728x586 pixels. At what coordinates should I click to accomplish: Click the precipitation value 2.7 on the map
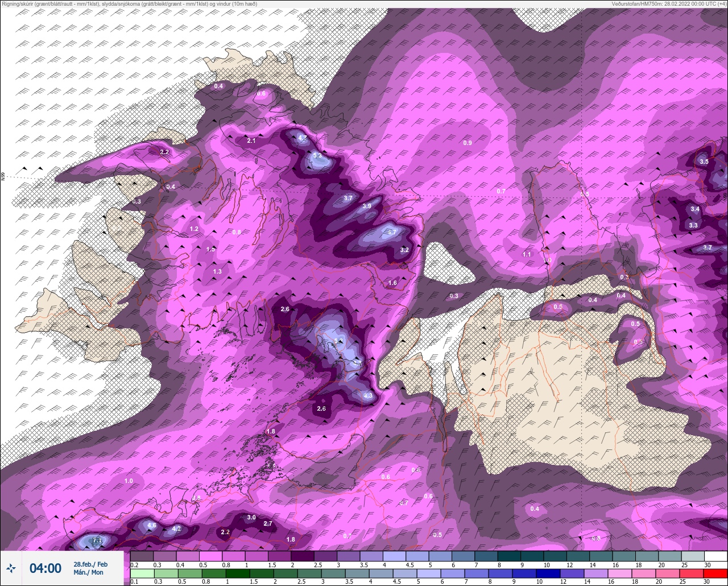tap(268, 523)
